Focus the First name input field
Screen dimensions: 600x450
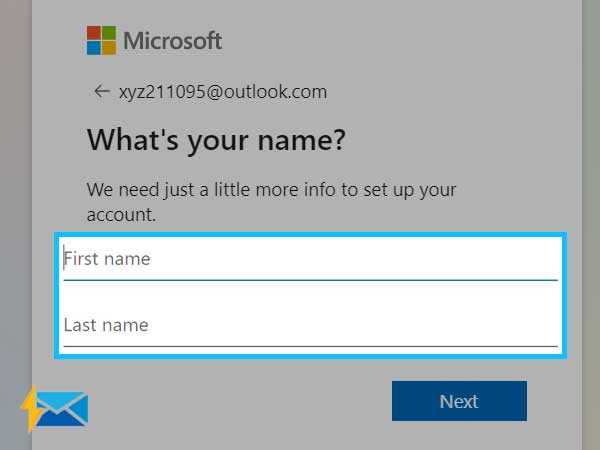(x=310, y=259)
